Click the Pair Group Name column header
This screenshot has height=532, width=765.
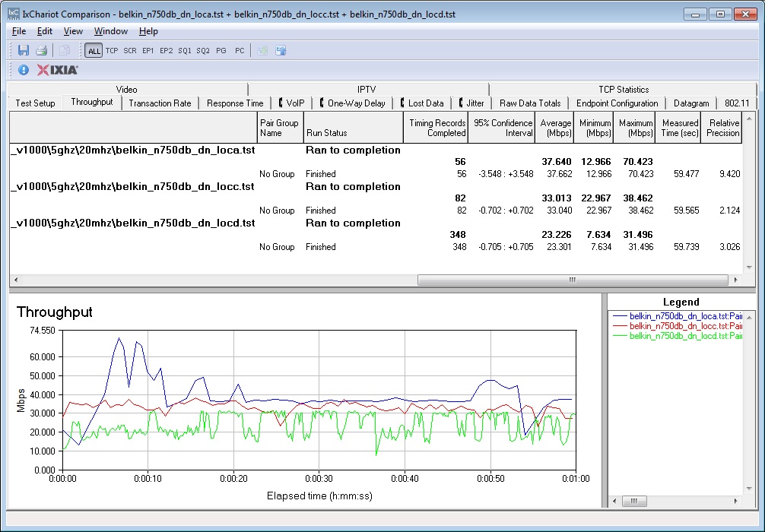[x=280, y=128]
